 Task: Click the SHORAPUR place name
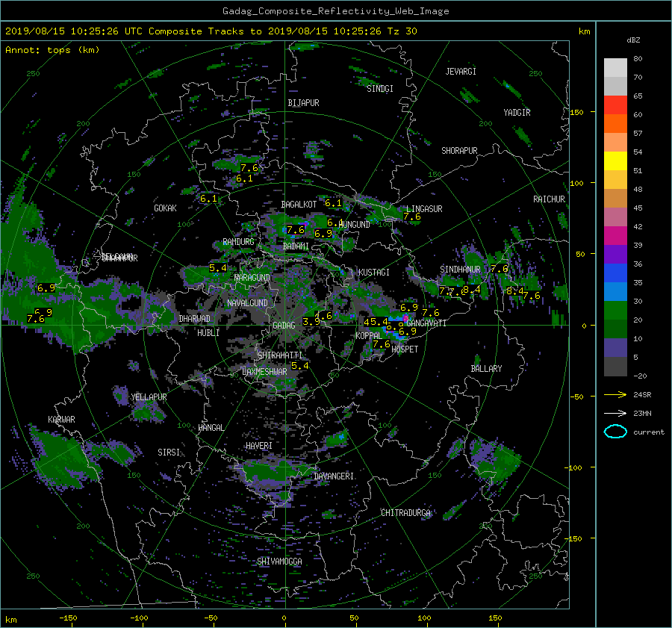coord(459,151)
